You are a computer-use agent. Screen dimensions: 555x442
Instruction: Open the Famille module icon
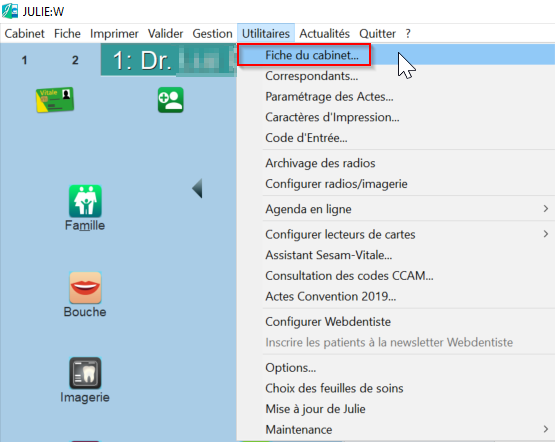pyautogui.click(x=85, y=201)
